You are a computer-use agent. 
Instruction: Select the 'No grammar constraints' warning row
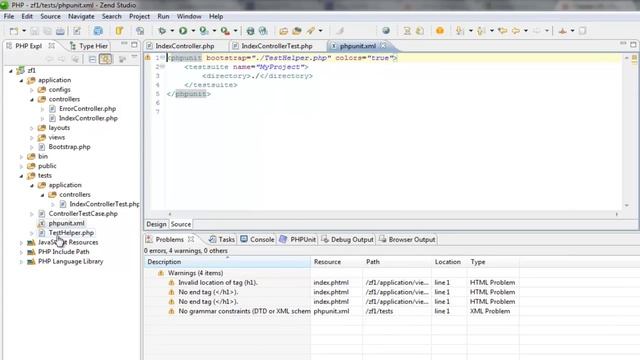click(331, 311)
